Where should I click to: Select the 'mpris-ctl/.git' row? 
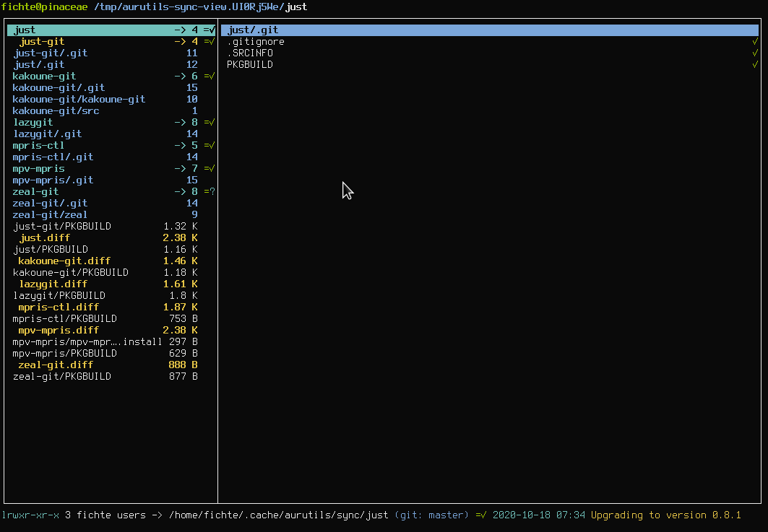point(111,157)
